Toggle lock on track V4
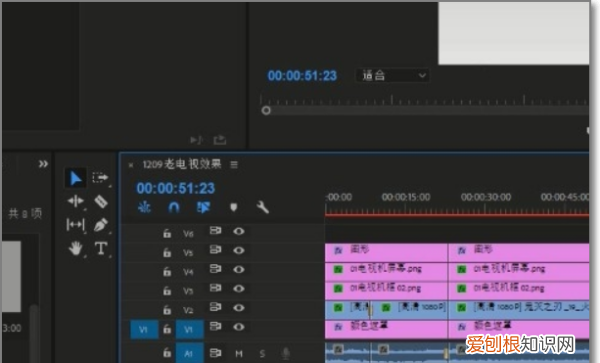This screenshot has width=600, height=363. tap(167, 271)
